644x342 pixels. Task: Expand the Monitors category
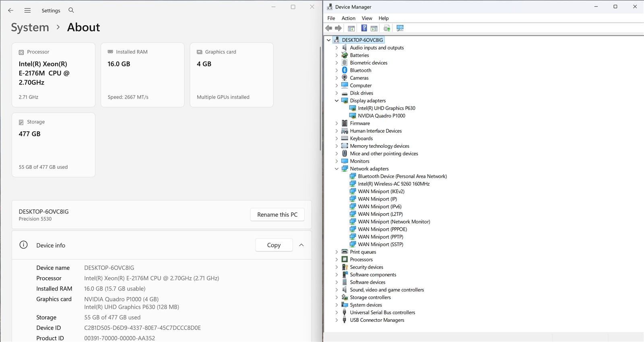pos(337,161)
